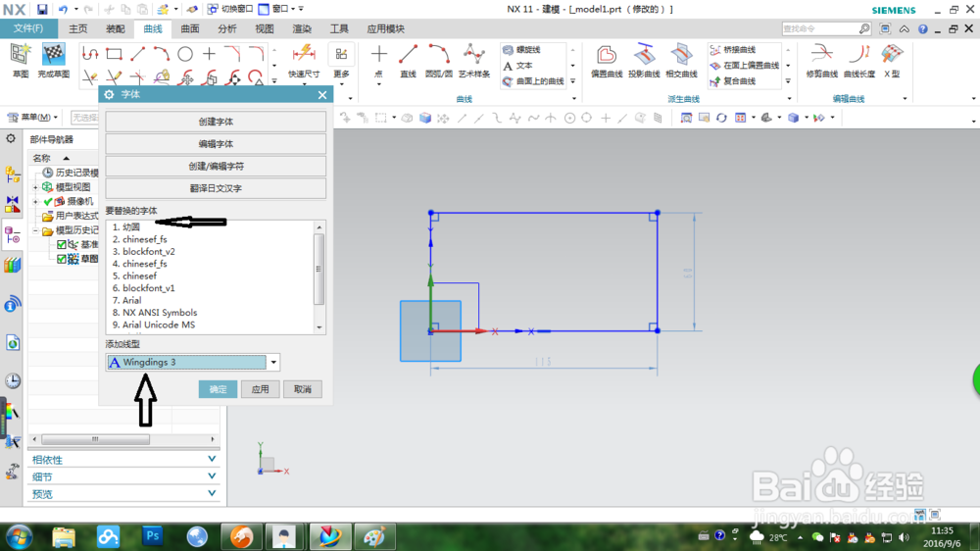Image resolution: width=980 pixels, height=551 pixels.
Task: Select the Chamfer sketch tool
Action: coord(232,54)
